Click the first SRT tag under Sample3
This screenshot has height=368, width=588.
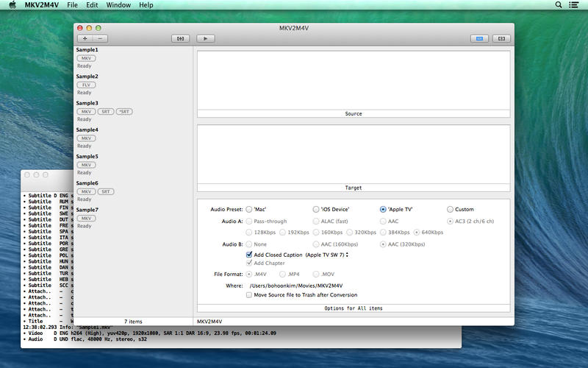(106, 112)
